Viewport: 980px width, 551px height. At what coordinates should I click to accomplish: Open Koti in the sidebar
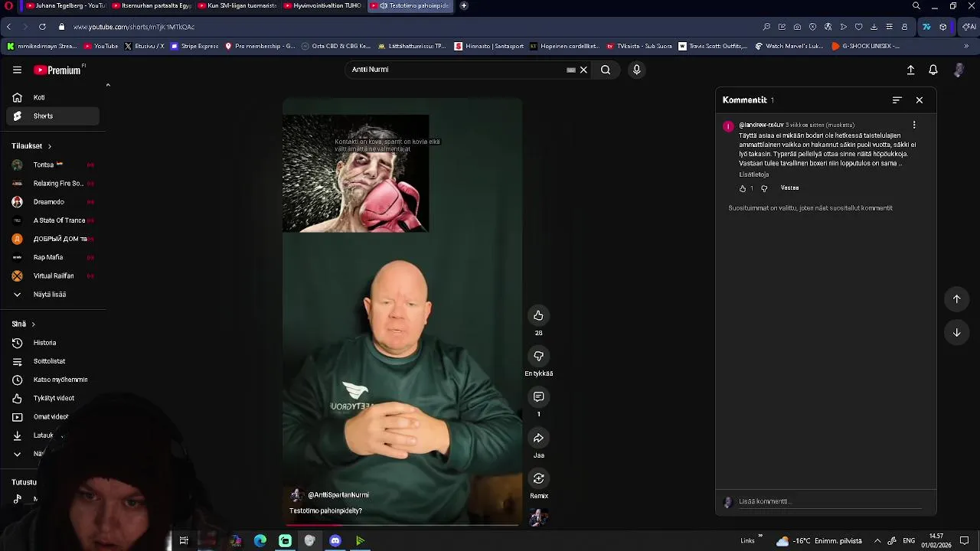pos(52,98)
